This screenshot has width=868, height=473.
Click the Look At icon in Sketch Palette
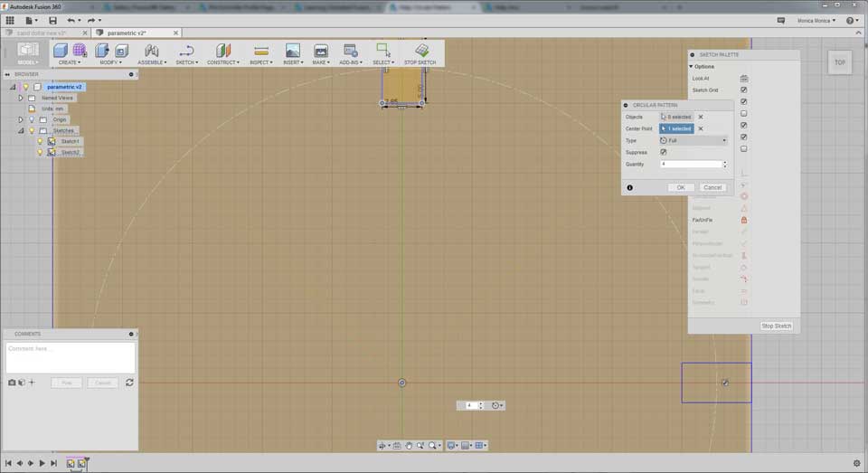click(744, 78)
